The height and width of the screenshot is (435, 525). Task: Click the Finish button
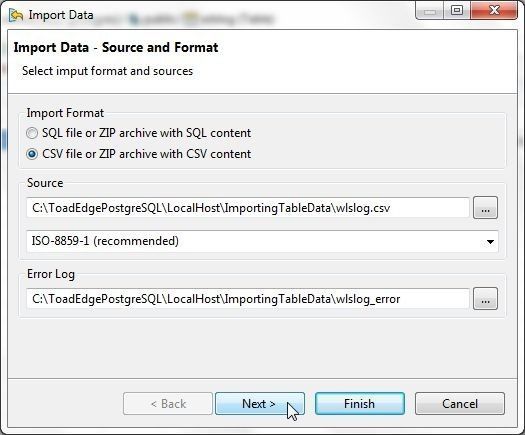coord(360,404)
